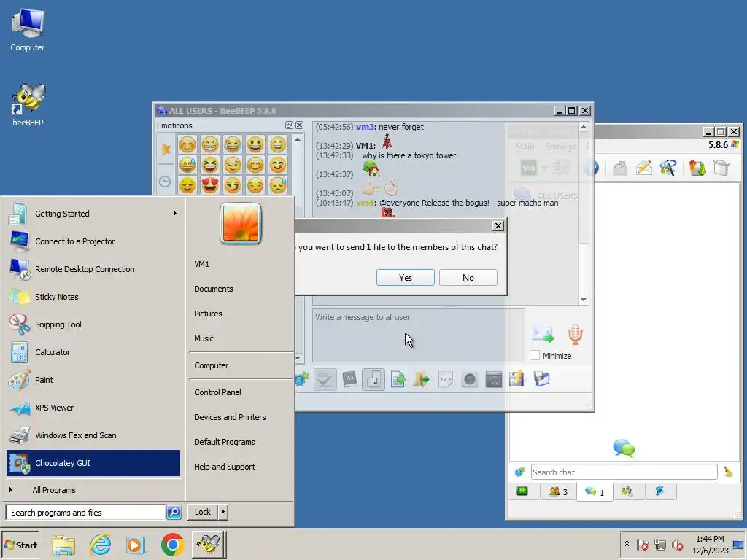Show hidden tray icons chevron
This screenshot has height=560, width=747.
tap(627, 544)
